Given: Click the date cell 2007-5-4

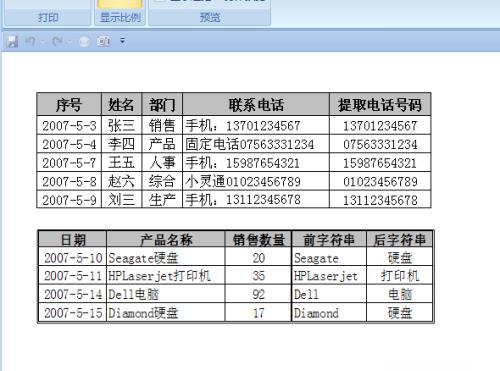Looking at the screenshot, I should (69, 144).
